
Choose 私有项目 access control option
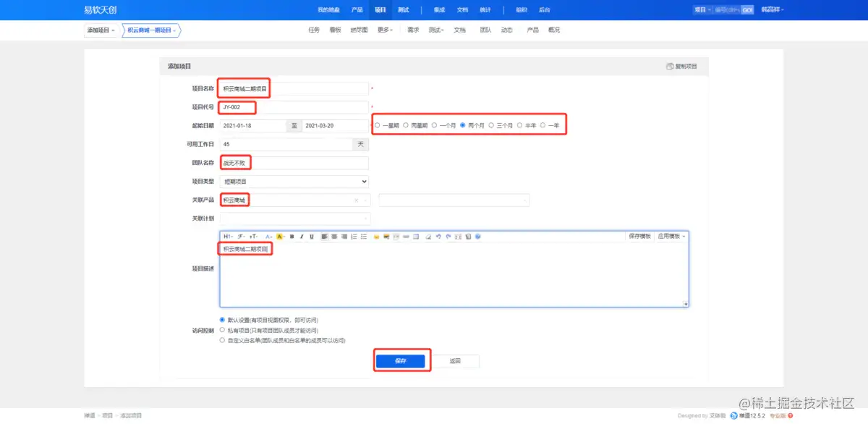[222, 329]
